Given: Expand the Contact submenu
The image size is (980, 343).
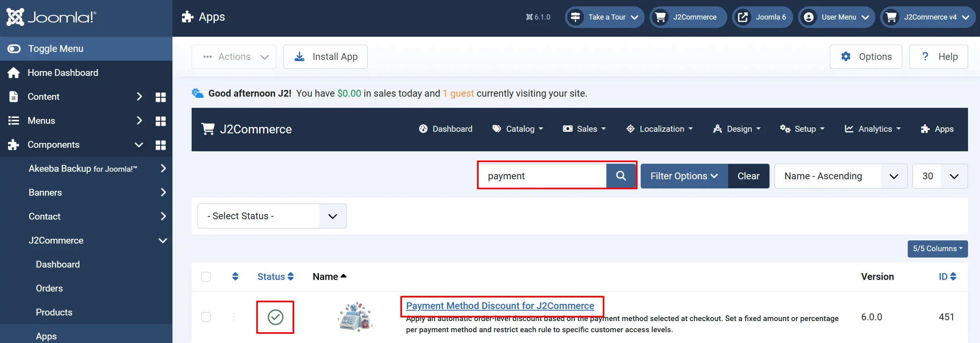Looking at the screenshot, I should 163,216.
